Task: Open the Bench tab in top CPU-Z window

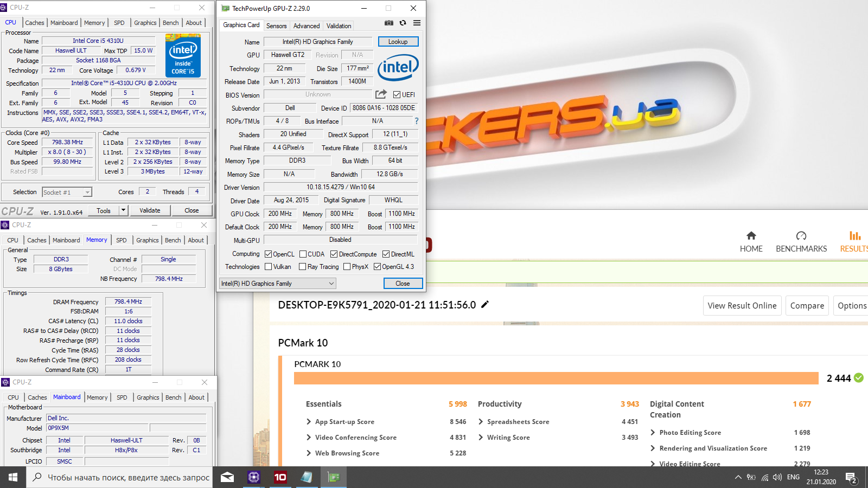Action: coord(170,22)
